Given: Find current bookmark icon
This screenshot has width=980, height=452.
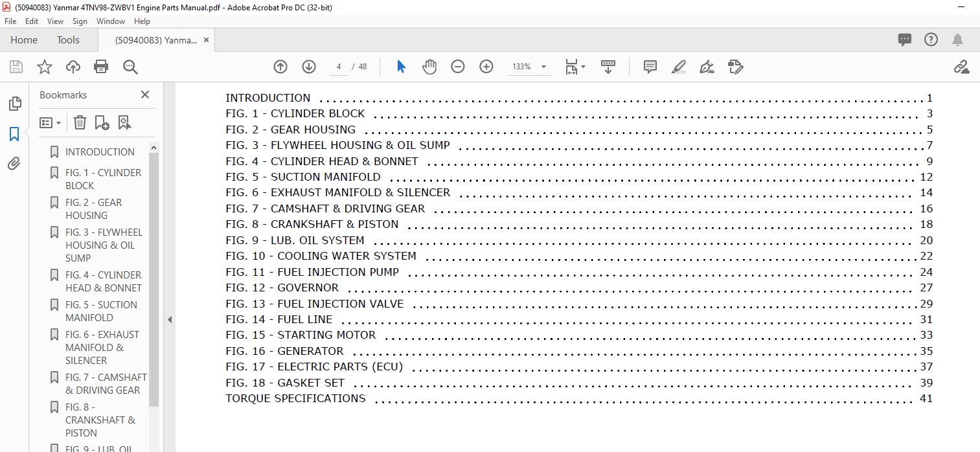Looking at the screenshot, I should [124, 122].
